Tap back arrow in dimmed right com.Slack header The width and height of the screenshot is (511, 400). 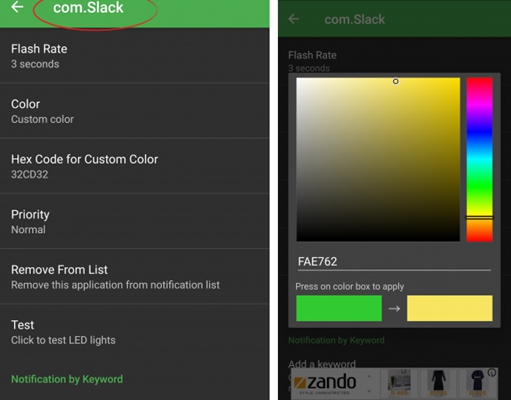(294, 19)
